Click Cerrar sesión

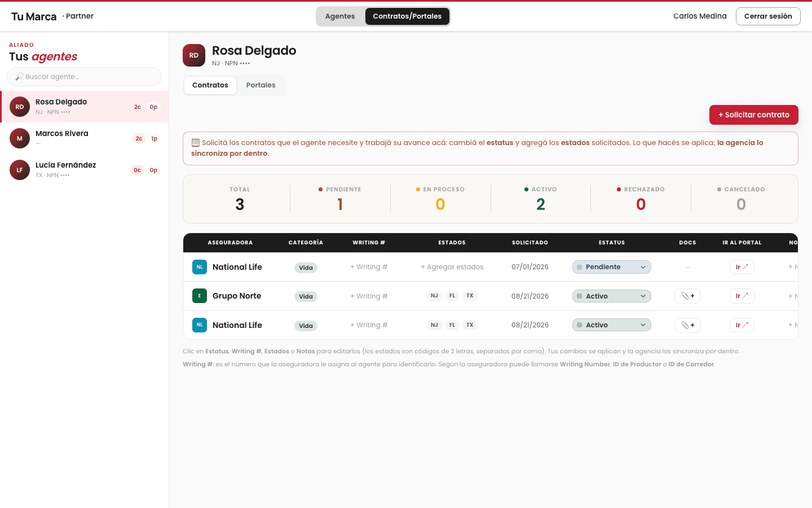pos(768,16)
